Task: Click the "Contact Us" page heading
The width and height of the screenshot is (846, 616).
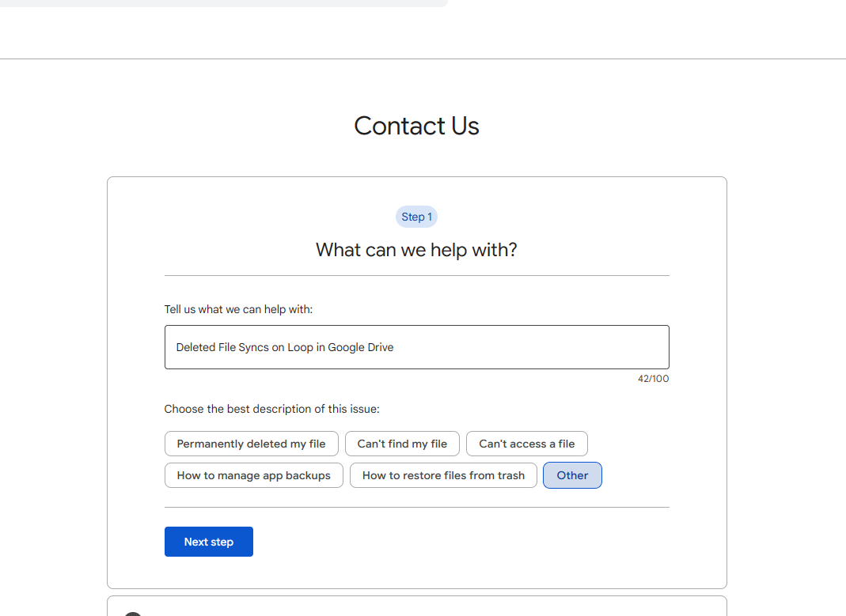Action: click(416, 126)
